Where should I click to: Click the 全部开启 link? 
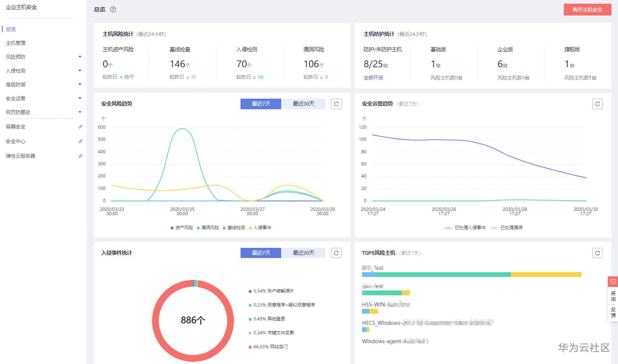(x=373, y=77)
